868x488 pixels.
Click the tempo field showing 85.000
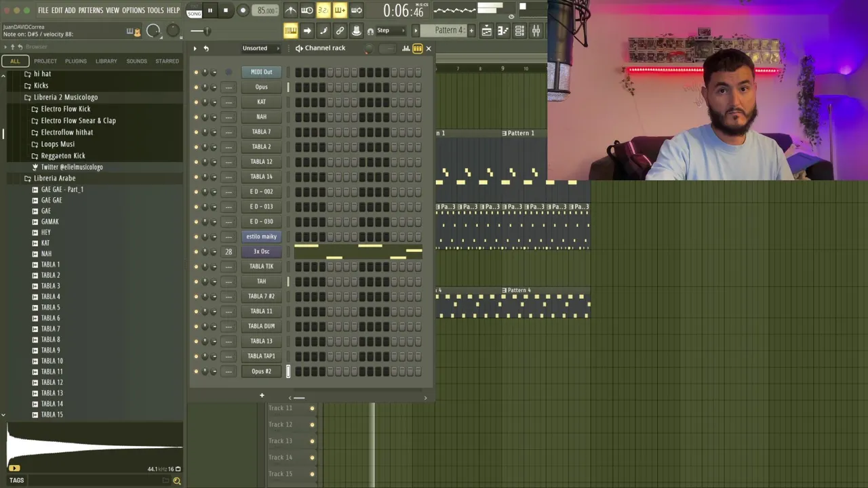266,10
